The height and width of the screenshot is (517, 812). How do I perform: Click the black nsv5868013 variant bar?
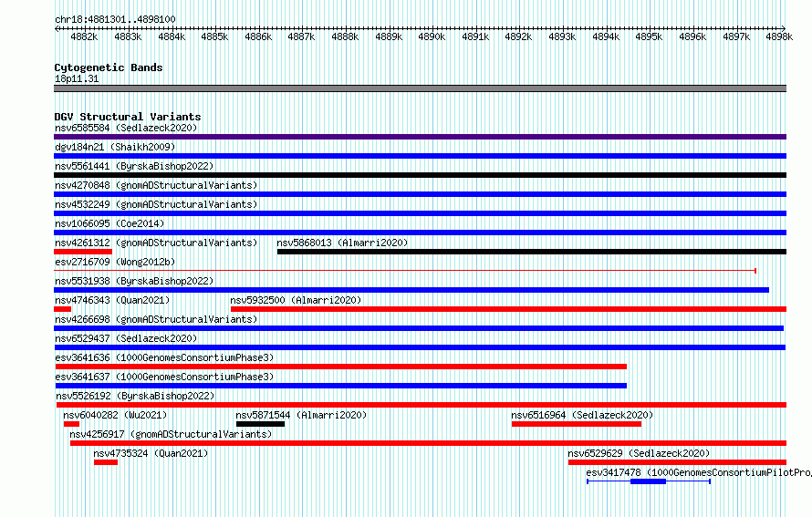[x=532, y=252]
